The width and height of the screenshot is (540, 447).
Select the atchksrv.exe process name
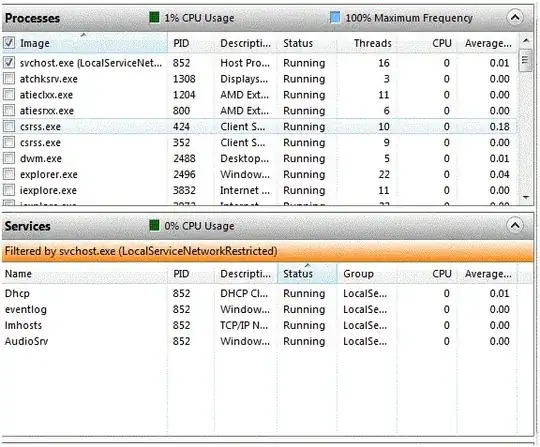click(49, 79)
